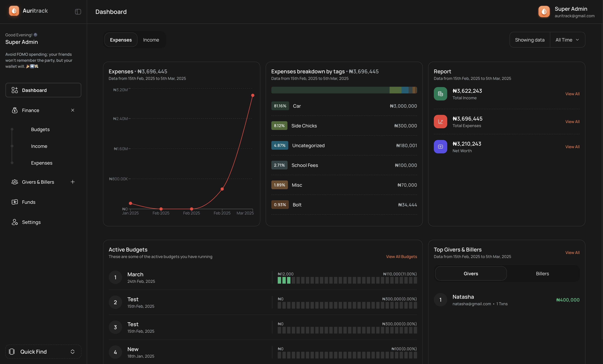Expand the Givers & Billers section
The image size is (603, 364).
point(72,182)
